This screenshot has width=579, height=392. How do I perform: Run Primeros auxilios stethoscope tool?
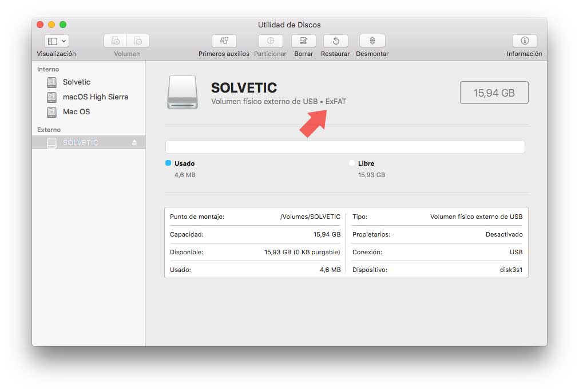[224, 41]
